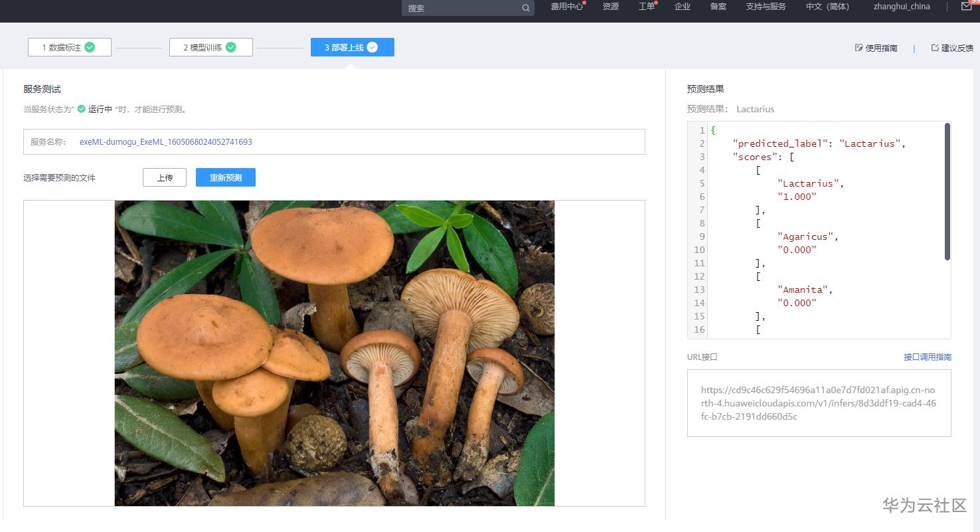Screen dimensions: 980x532
Task: Click the 上传 upload button
Action: (164, 177)
